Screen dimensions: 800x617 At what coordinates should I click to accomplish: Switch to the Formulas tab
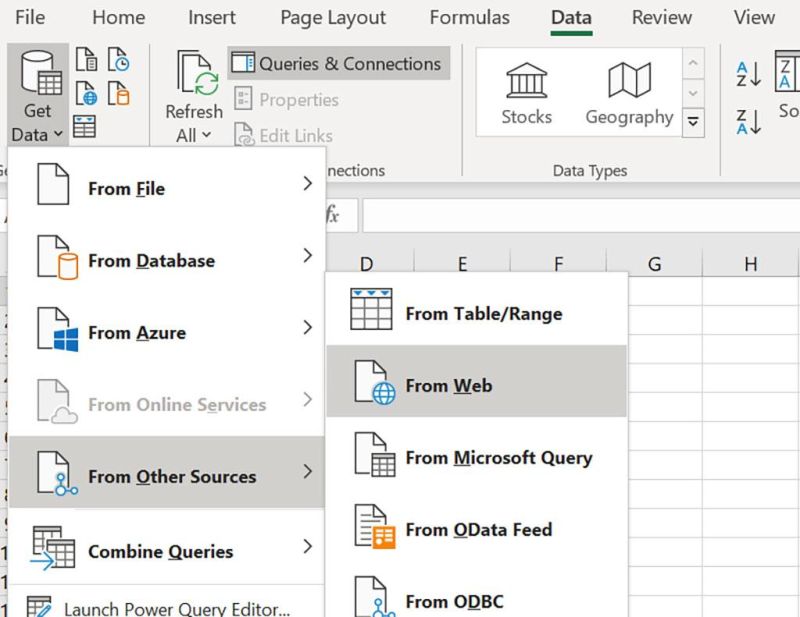pos(469,17)
